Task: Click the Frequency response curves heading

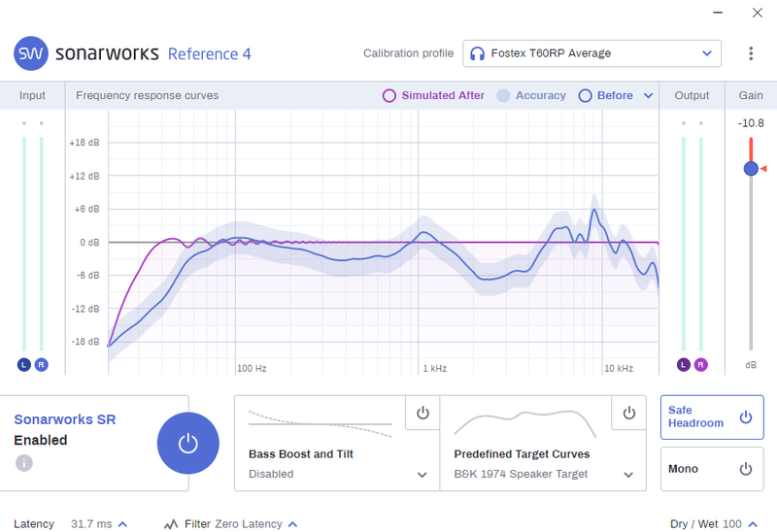Action: click(x=148, y=95)
